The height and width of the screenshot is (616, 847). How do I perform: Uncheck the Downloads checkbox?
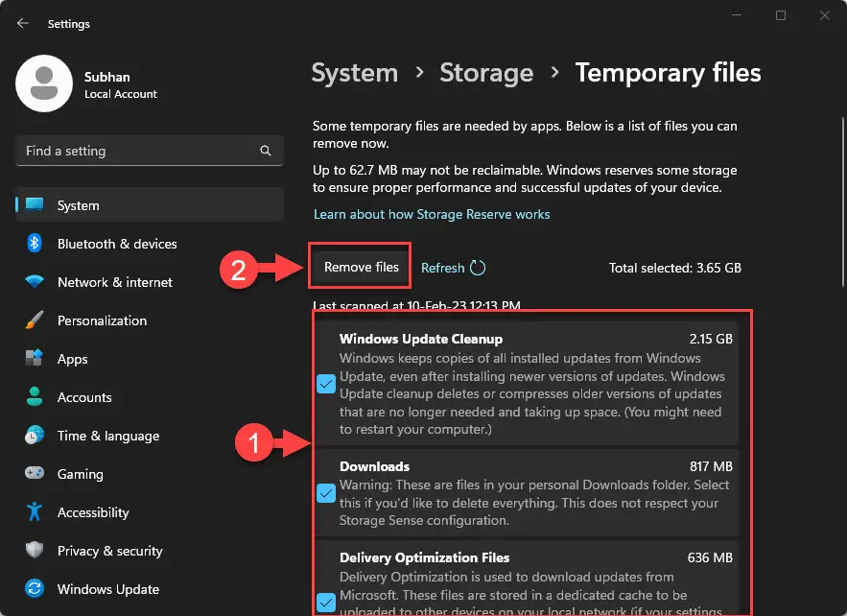click(x=326, y=493)
